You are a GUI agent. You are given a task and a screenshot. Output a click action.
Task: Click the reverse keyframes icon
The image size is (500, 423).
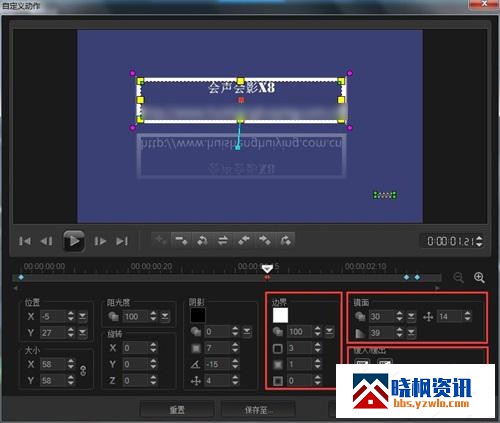click(202, 240)
